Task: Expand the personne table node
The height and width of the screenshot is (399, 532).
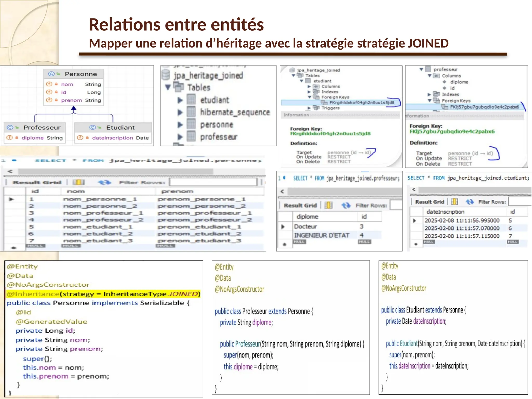Action: [180, 125]
